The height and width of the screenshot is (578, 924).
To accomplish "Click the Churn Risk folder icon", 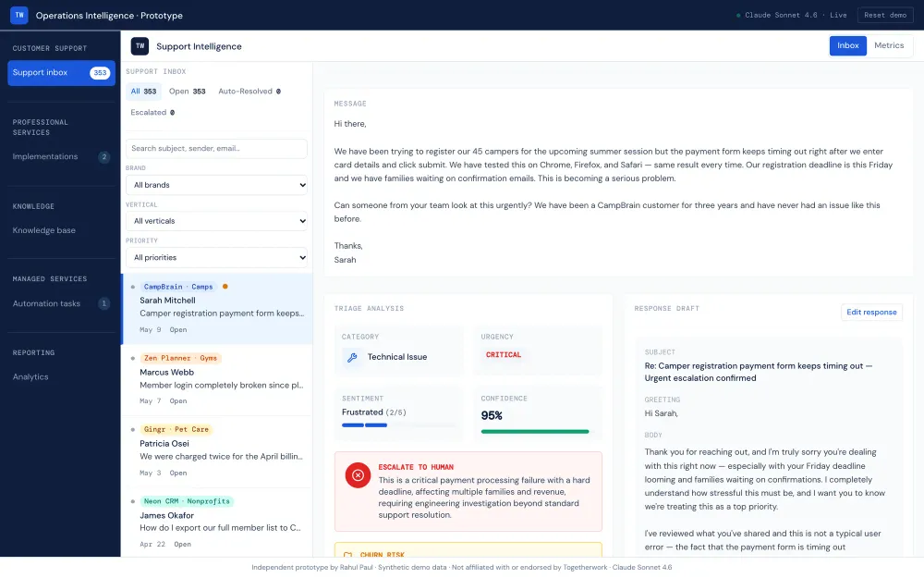I will 347,555.
